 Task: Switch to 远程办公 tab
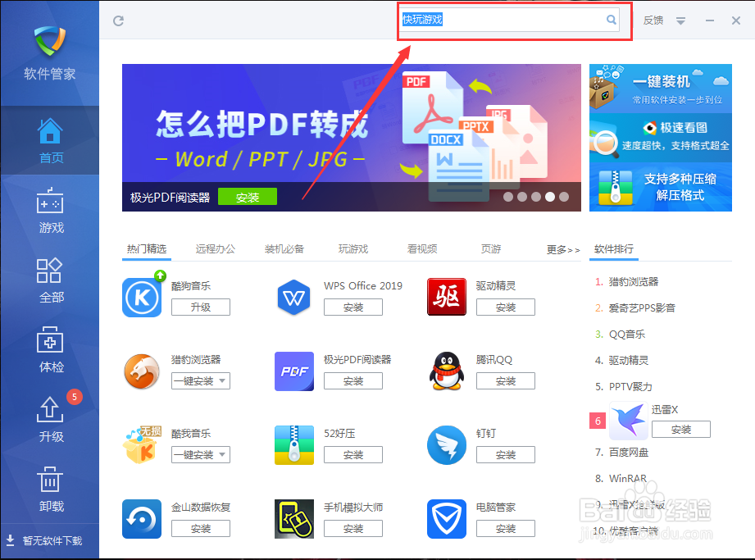click(x=216, y=249)
